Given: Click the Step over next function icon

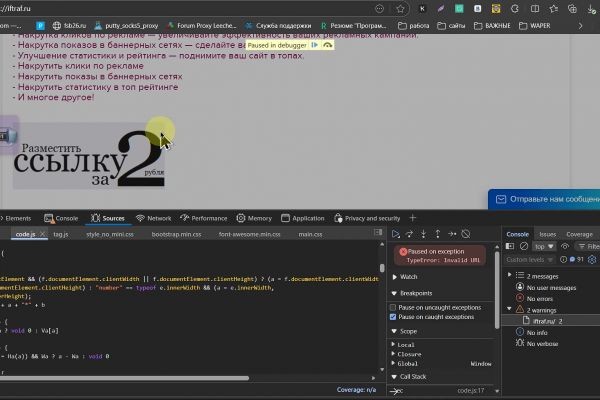Looking at the screenshot, I should (x=410, y=234).
